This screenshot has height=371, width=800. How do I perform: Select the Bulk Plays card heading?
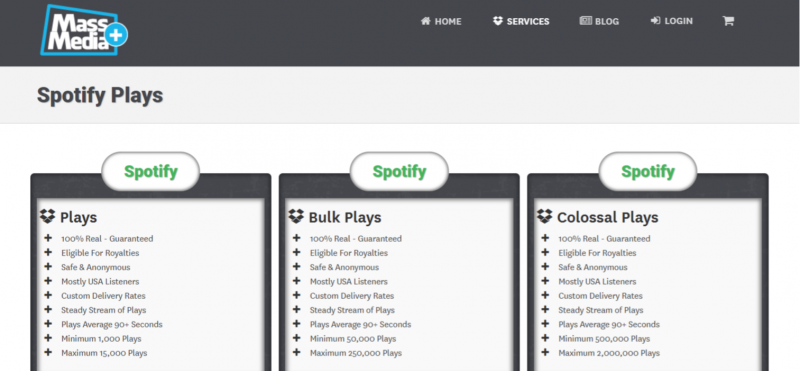point(345,217)
